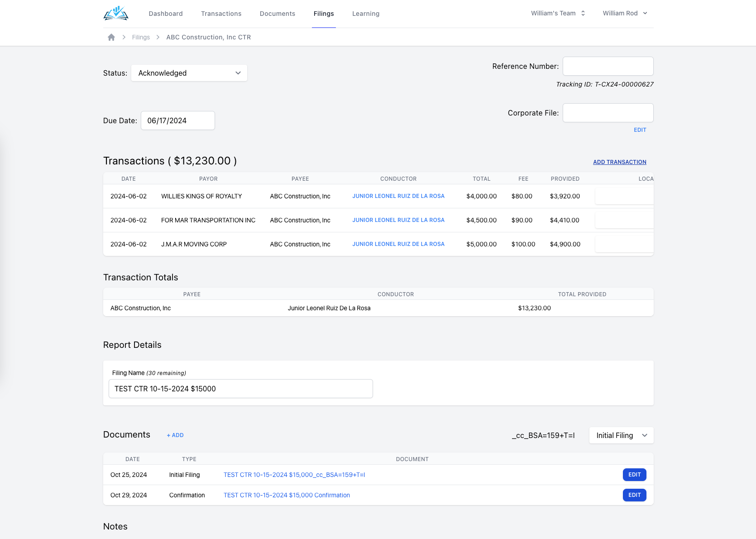
Task: Click the $80.00 fee cell
Action: pyautogui.click(x=522, y=196)
